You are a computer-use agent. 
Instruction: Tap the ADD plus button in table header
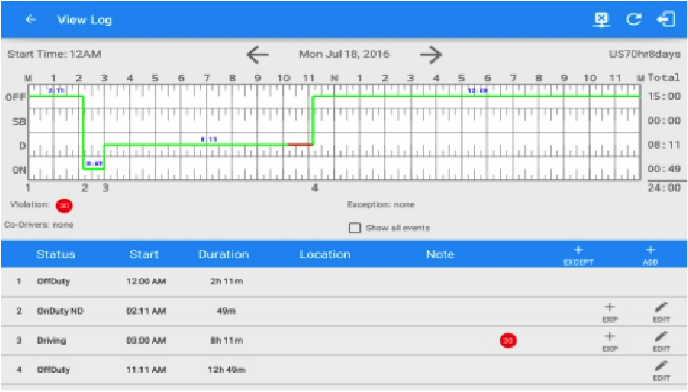pyautogui.click(x=650, y=255)
